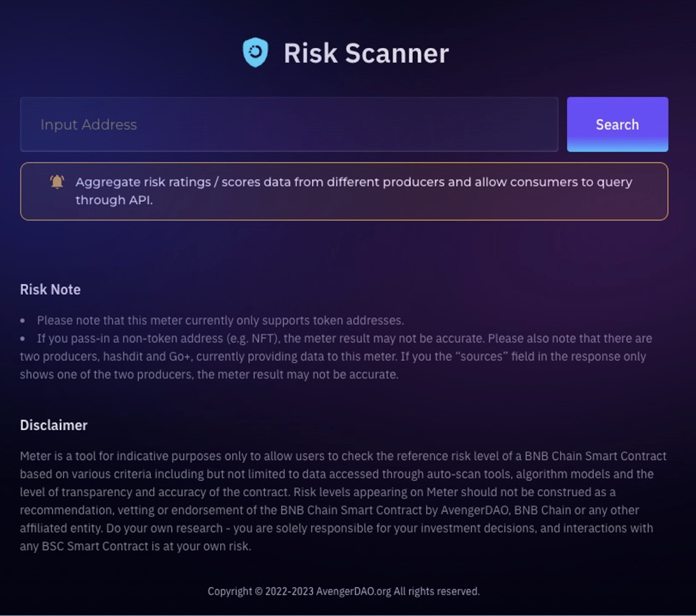Click the purple Search button
This screenshot has width=696, height=616.
point(616,124)
